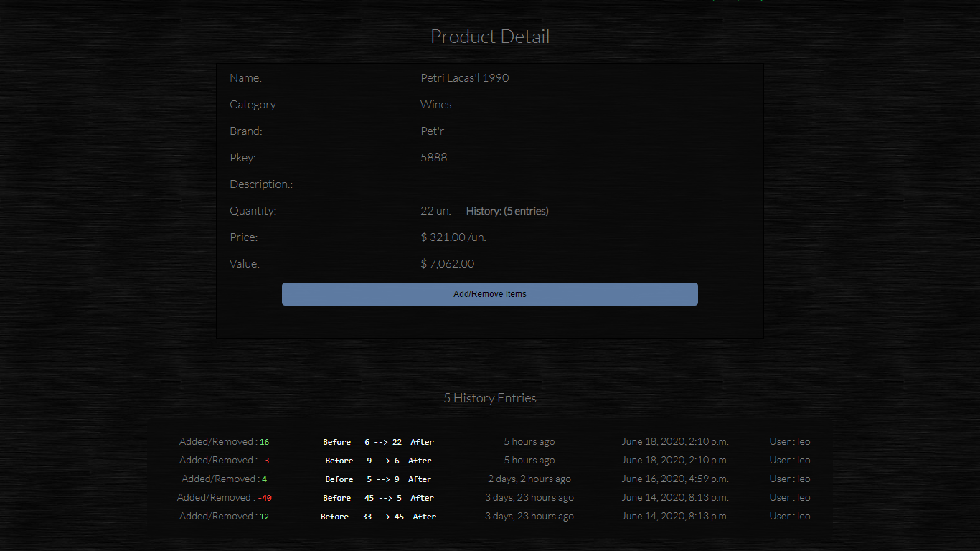The height and width of the screenshot is (551, 980).
Task: Click the $ 321.00 /un. price
Action: click(453, 237)
